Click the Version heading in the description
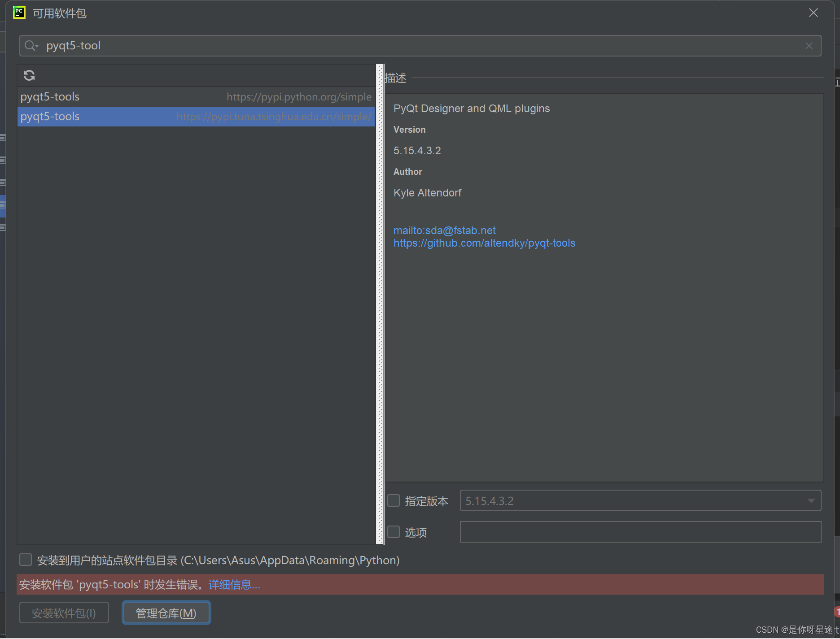 coord(409,130)
